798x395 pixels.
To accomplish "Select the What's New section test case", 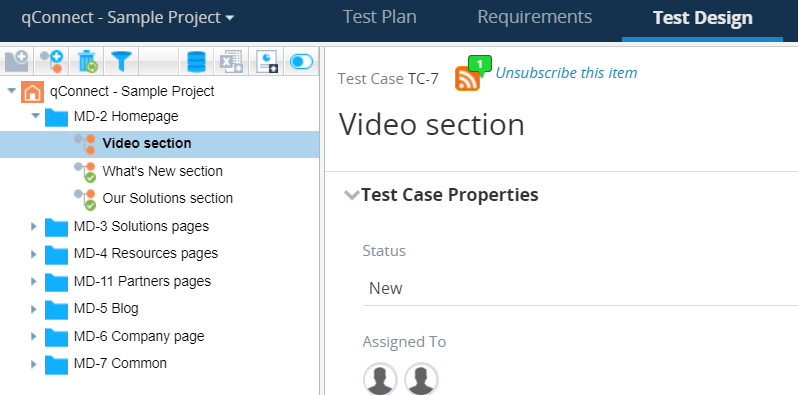I will point(162,171).
